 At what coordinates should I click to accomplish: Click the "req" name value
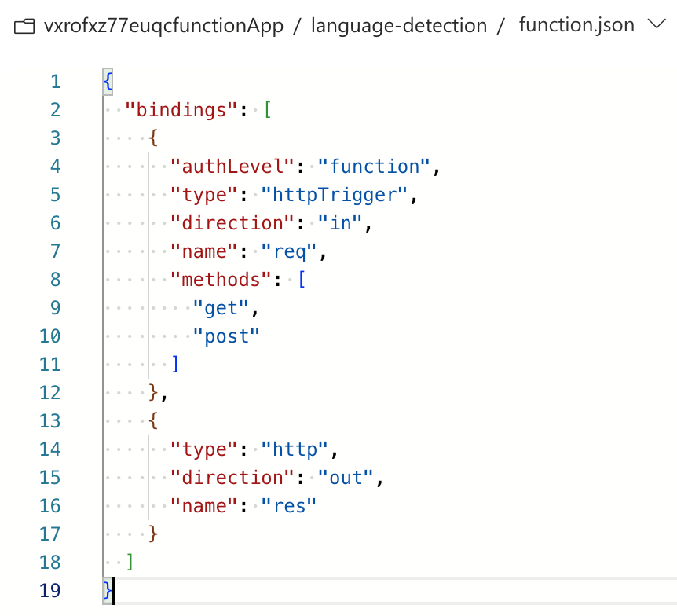coord(289,251)
